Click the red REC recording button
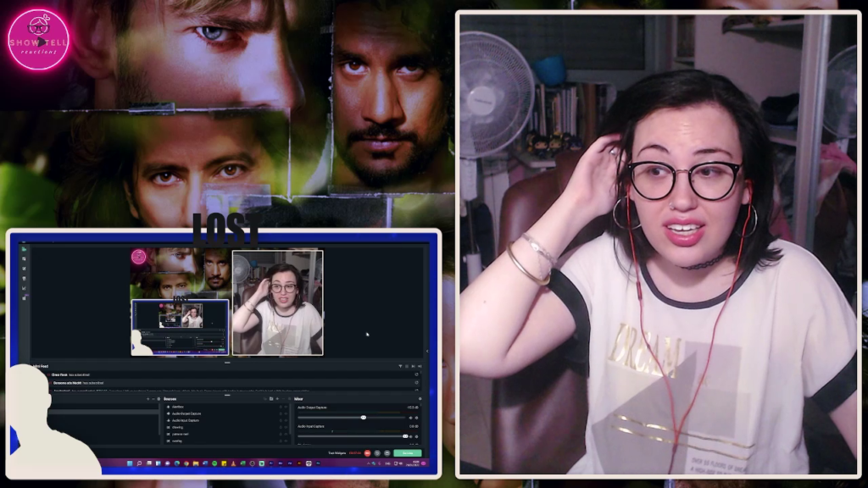This screenshot has height=488, width=868. (368, 453)
